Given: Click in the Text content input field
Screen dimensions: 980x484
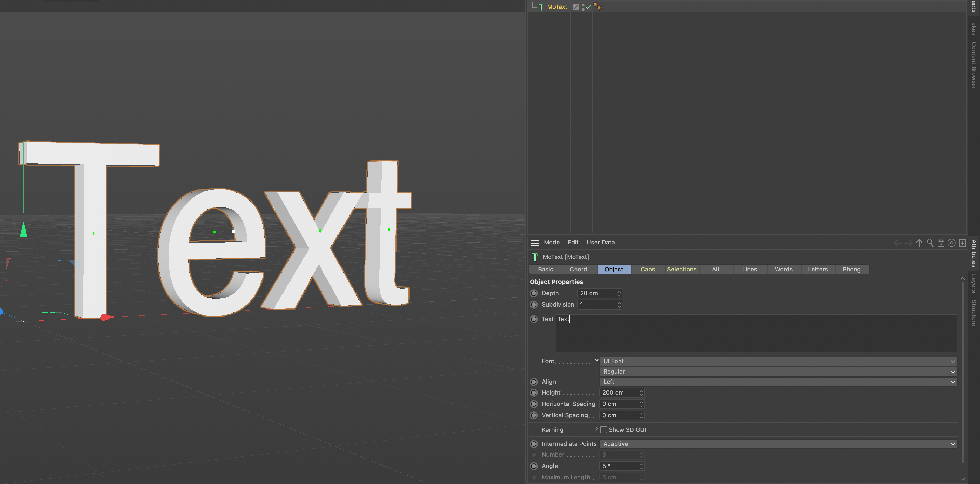Looking at the screenshot, I should pyautogui.click(x=756, y=333).
